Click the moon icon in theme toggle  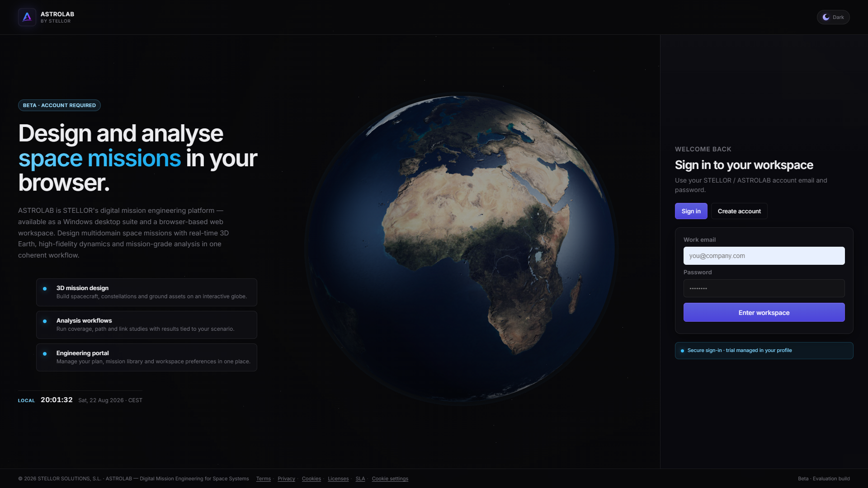(x=826, y=17)
